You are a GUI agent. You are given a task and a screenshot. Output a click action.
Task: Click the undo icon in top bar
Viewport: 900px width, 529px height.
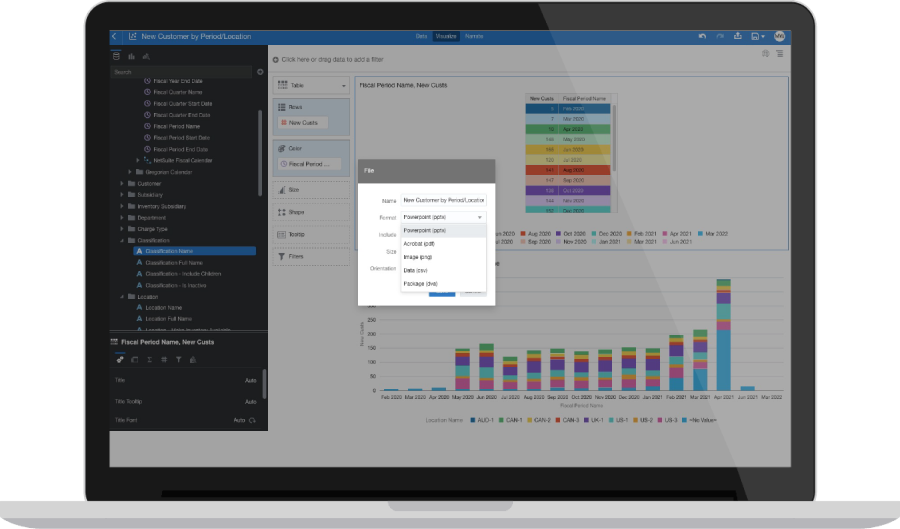[702, 36]
